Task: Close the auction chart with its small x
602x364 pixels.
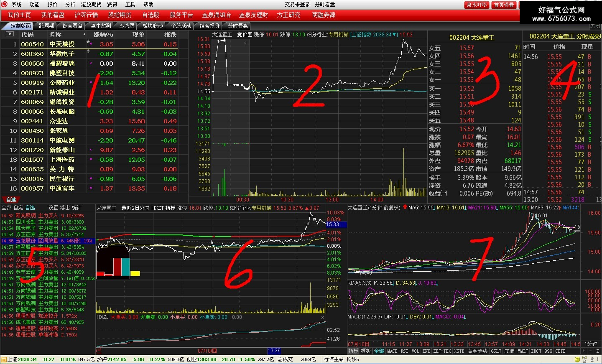Action: click(245, 43)
